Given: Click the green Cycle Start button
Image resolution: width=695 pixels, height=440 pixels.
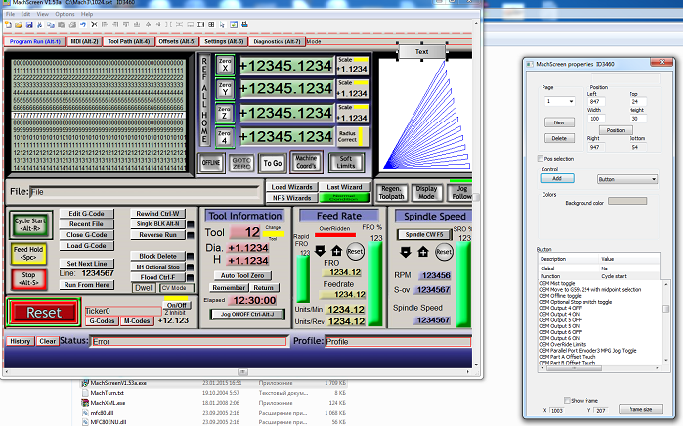Looking at the screenshot, I should [x=32, y=225].
